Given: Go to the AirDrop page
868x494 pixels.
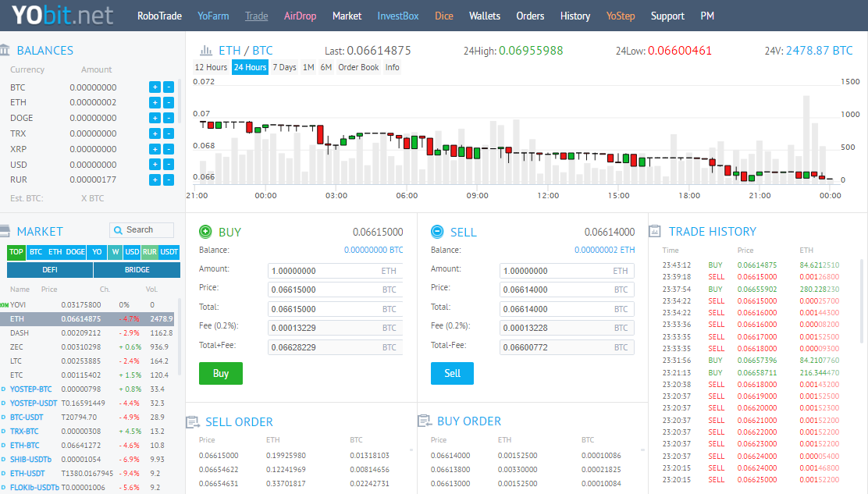Looking at the screenshot, I should coord(300,16).
